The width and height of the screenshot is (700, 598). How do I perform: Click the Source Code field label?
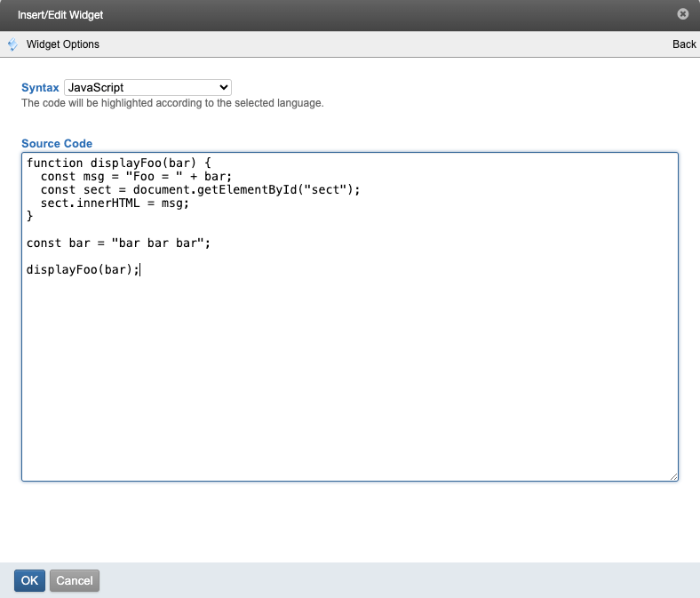click(x=57, y=143)
